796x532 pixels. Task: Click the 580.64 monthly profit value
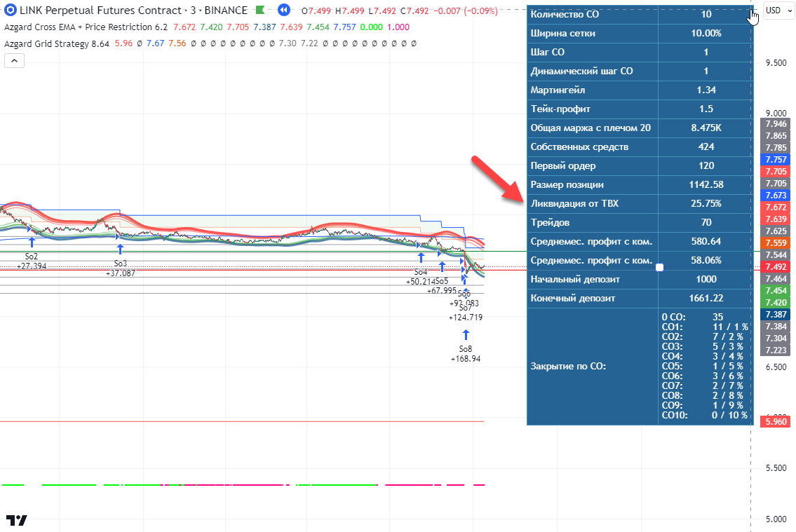706,241
